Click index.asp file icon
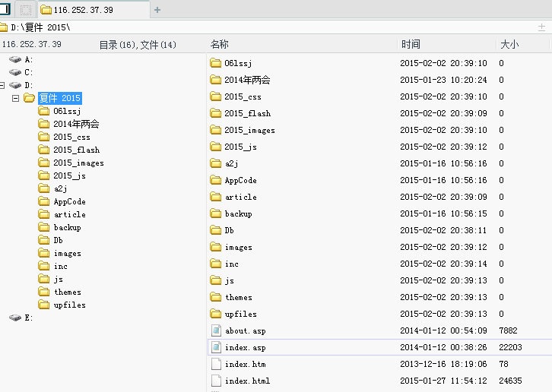The width and height of the screenshot is (552, 392). [216, 347]
